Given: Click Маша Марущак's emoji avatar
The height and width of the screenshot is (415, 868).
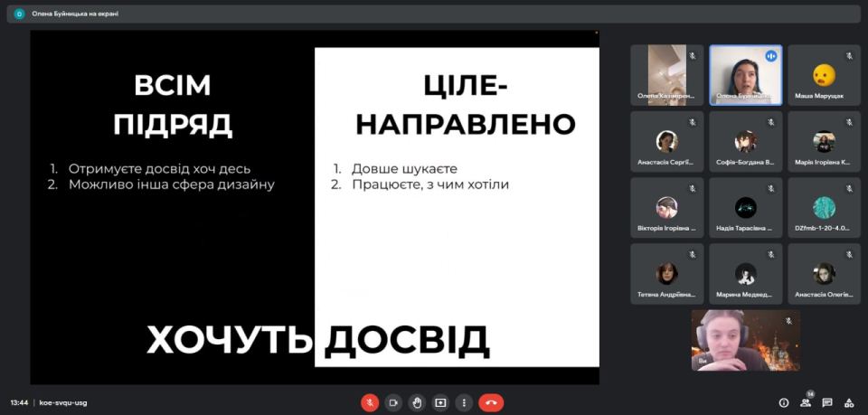Looking at the screenshot, I should [825, 75].
